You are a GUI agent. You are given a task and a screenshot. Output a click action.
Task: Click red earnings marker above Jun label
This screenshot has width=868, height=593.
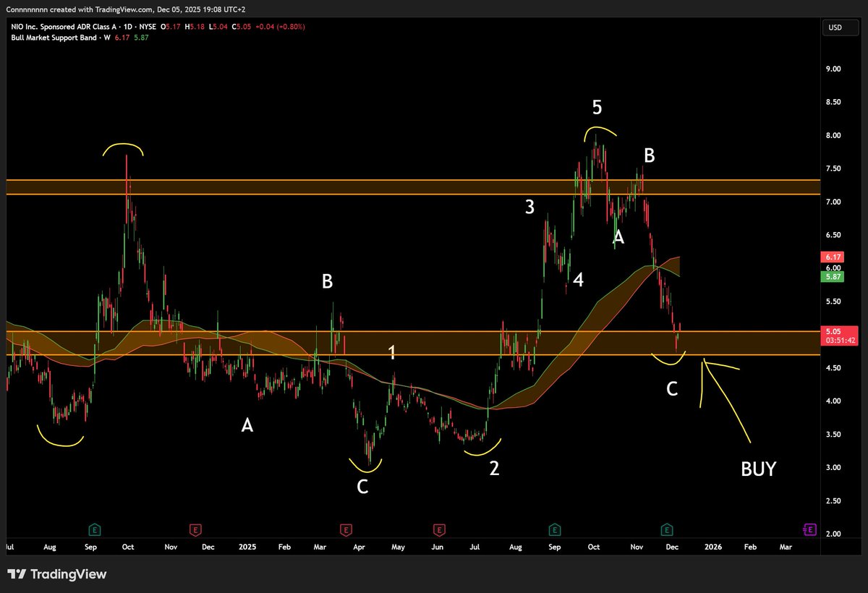pyautogui.click(x=438, y=529)
